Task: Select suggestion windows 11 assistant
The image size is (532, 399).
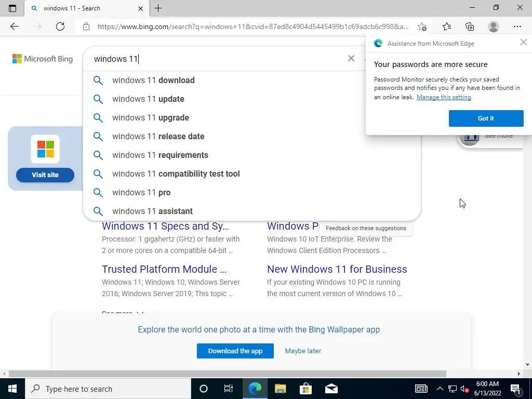Action: (252, 211)
